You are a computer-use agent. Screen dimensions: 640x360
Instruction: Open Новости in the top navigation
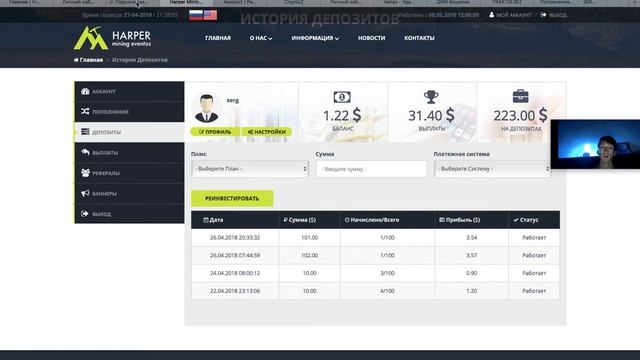coord(371,38)
